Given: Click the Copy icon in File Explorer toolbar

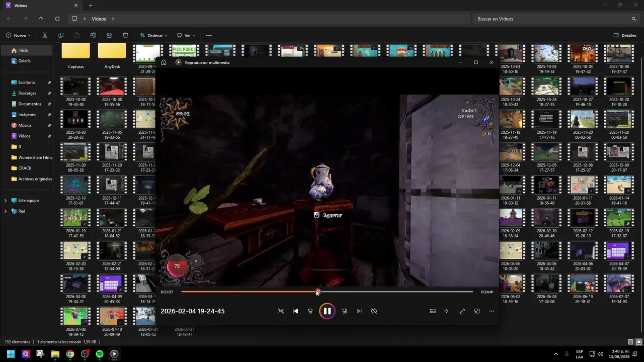Looking at the screenshot, I should click(61, 35).
